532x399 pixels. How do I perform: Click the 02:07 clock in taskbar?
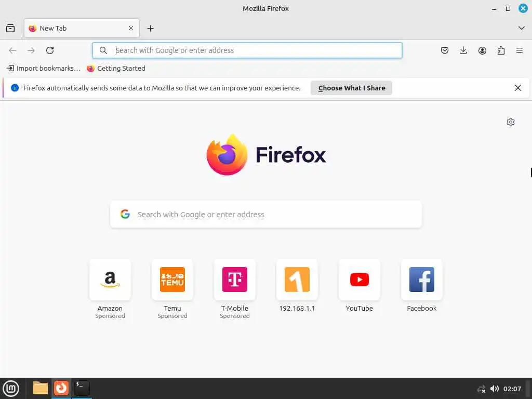click(512, 389)
